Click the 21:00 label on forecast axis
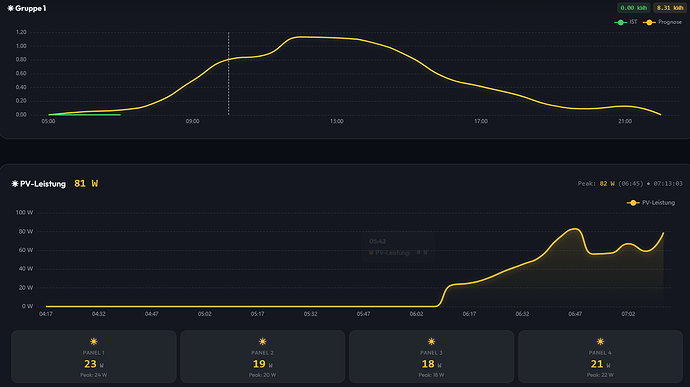Image resolution: width=690 pixels, height=387 pixels. click(625, 122)
